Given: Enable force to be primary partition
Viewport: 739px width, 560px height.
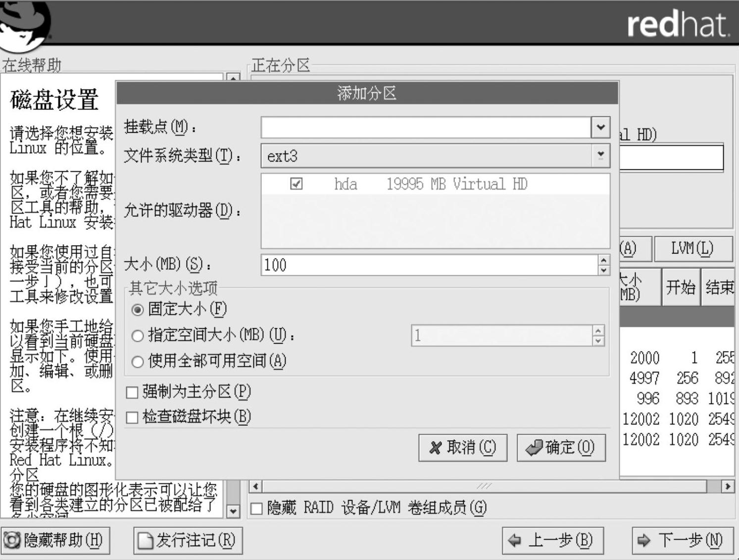Looking at the screenshot, I should (x=132, y=393).
